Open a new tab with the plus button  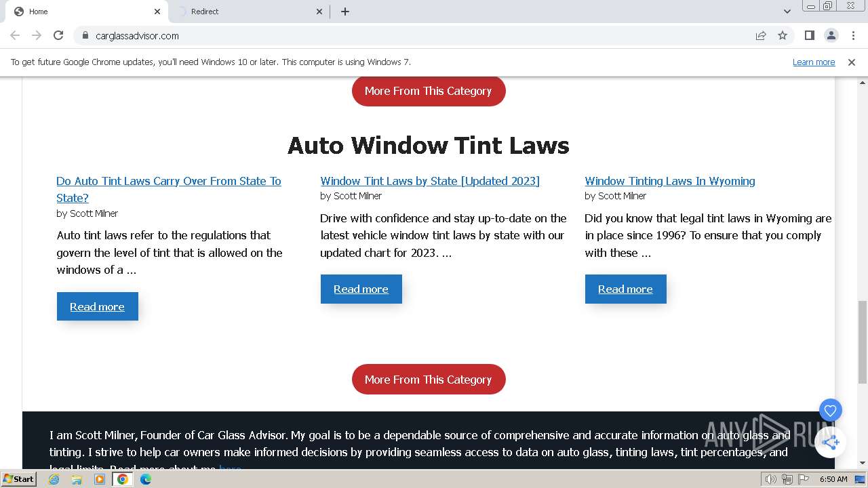(345, 12)
